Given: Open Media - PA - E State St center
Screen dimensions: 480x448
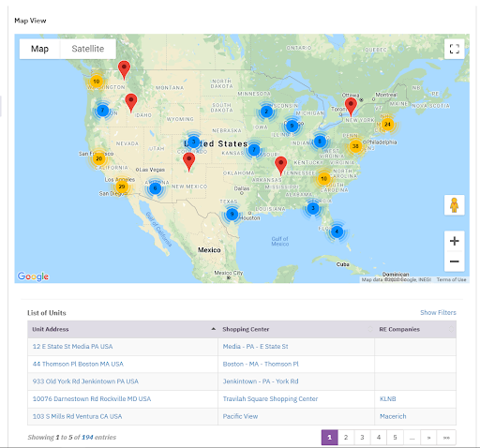Looking at the screenshot, I should [x=255, y=347].
